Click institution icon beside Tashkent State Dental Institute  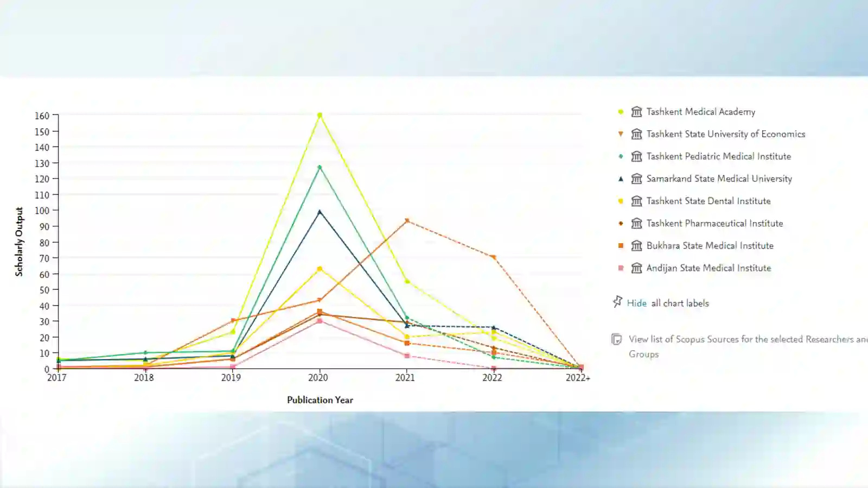[636, 201]
